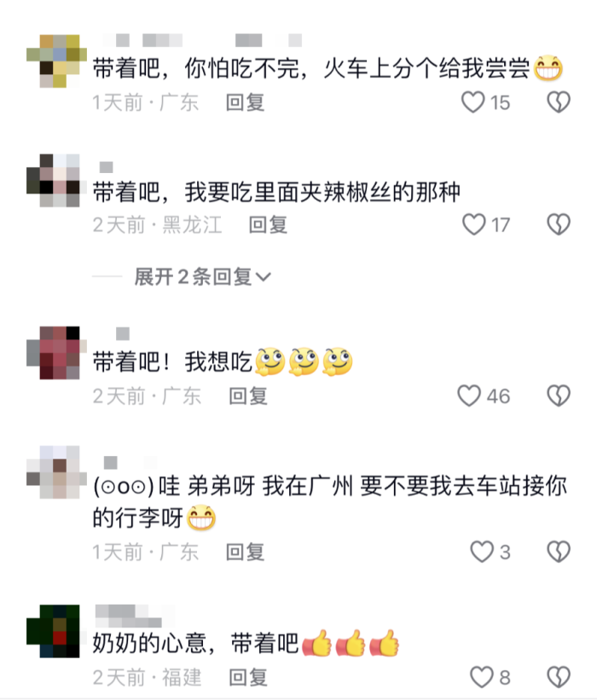597x700 pixels.
Task: Reply to the 黑龙江 comment
Action: coord(268,224)
